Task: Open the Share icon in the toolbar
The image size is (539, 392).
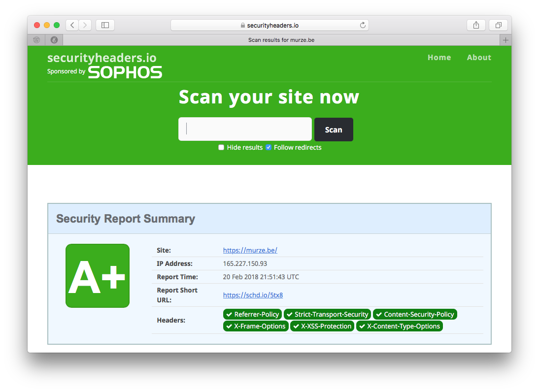Action: point(476,25)
